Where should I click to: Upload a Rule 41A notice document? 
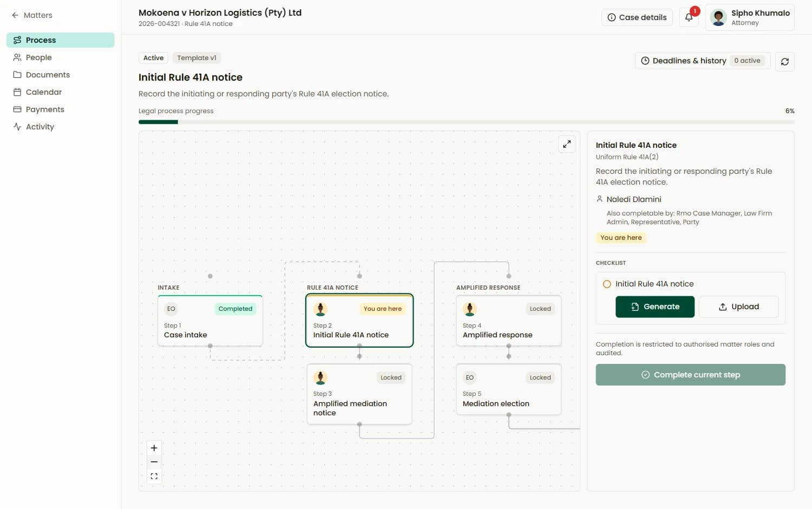pos(739,306)
